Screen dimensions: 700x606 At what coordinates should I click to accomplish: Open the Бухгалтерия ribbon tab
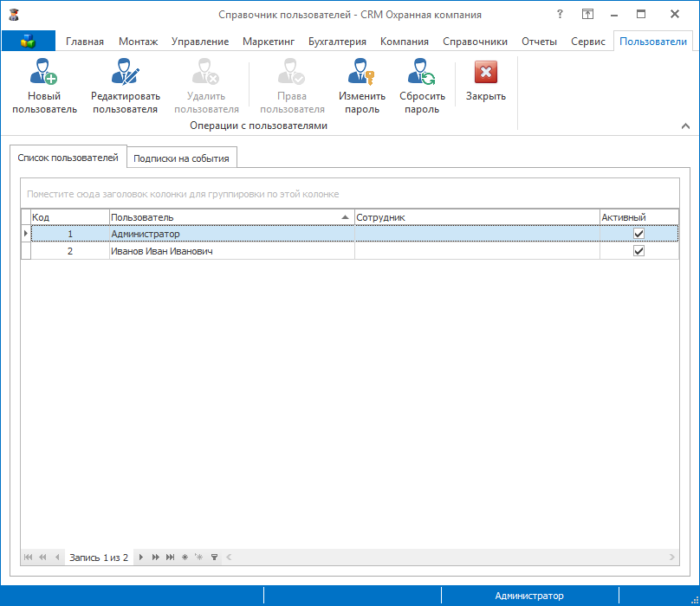click(x=337, y=42)
